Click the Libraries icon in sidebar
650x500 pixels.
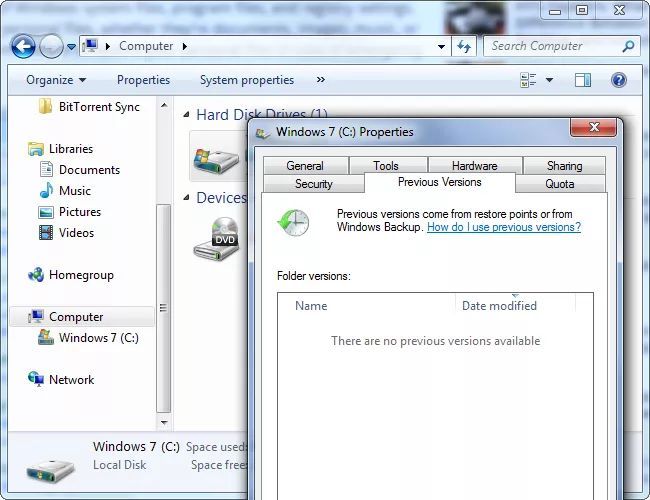pyautogui.click(x=36, y=148)
